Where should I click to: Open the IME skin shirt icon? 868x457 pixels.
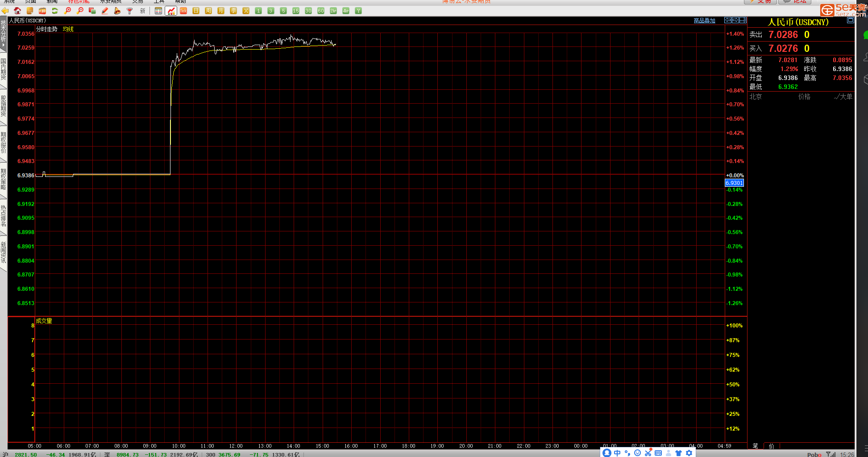click(678, 453)
